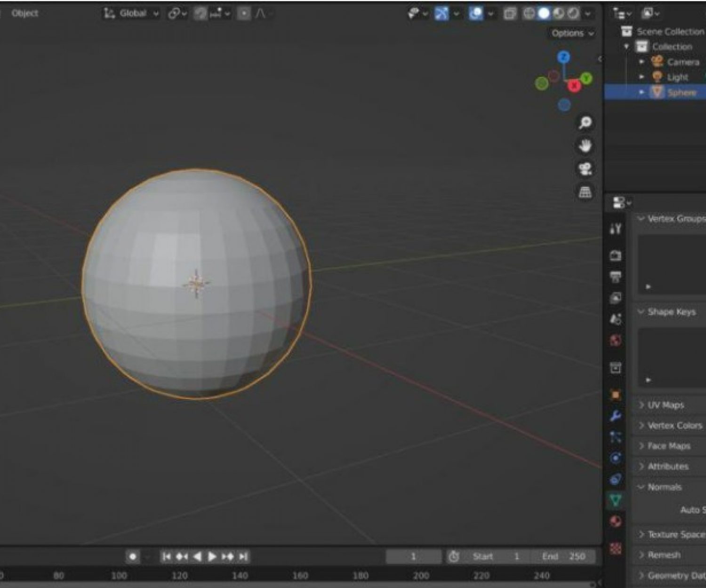706x588 pixels.
Task: Toggle X-ray mode in viewport header
Action: [x=509, y=14]
